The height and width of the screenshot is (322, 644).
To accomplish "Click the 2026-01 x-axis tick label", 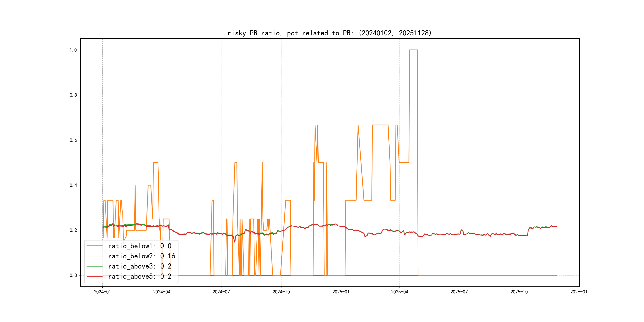I will (x=579, y=292).
